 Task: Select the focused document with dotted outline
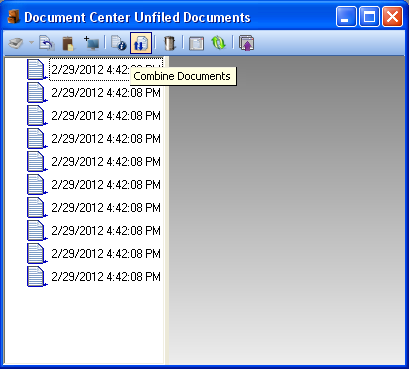[106, 69]
